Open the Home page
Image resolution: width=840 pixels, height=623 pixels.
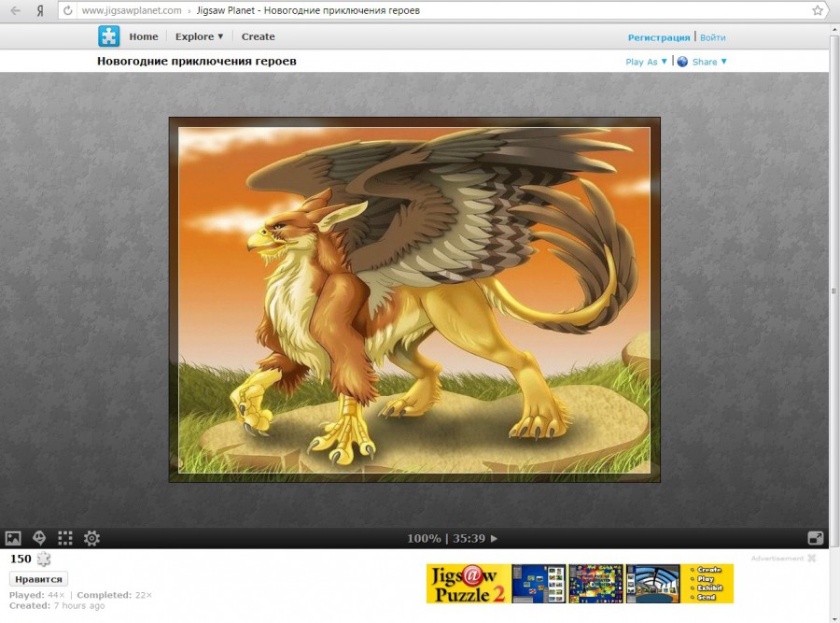click(144, 36)
